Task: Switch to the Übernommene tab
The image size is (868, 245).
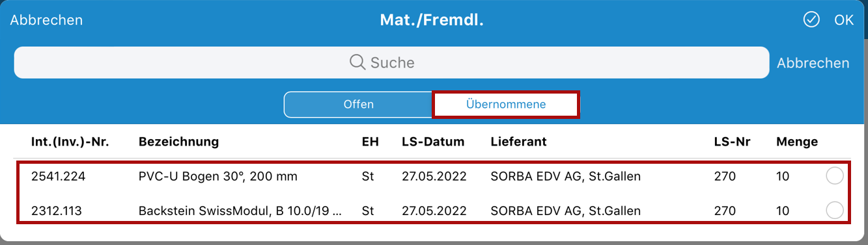Action: coord(506,105)
